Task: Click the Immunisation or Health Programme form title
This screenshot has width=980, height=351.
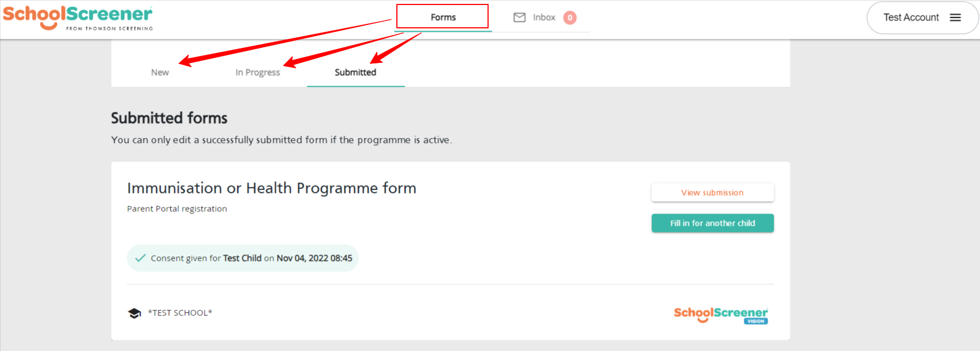Action: (x=271, y=188)
